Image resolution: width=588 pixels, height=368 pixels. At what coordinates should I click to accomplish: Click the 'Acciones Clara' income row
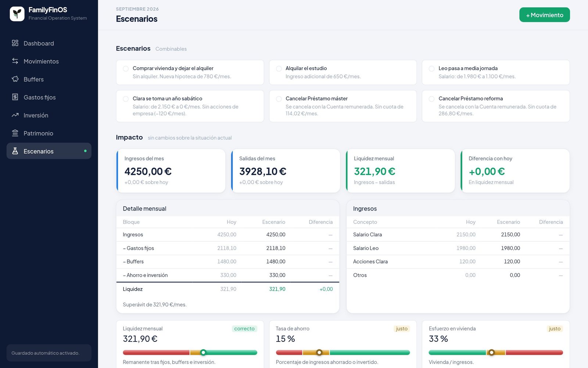(458, 262)
